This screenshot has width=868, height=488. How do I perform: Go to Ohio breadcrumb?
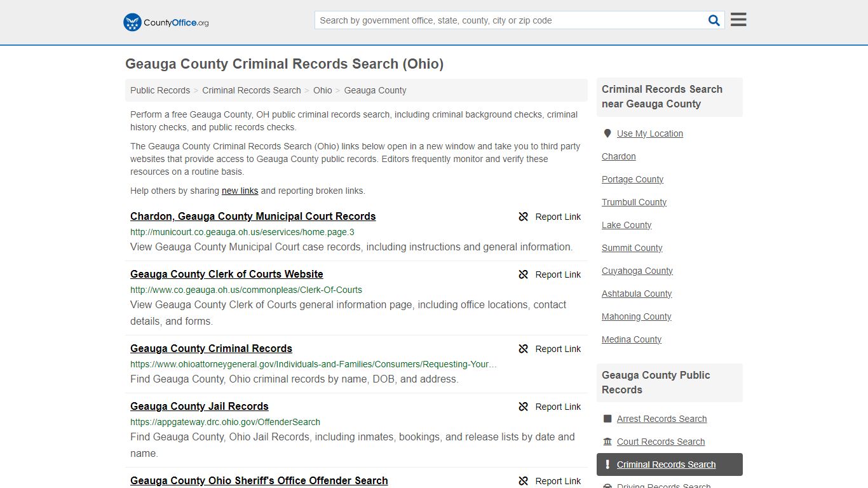pos(323,90)
